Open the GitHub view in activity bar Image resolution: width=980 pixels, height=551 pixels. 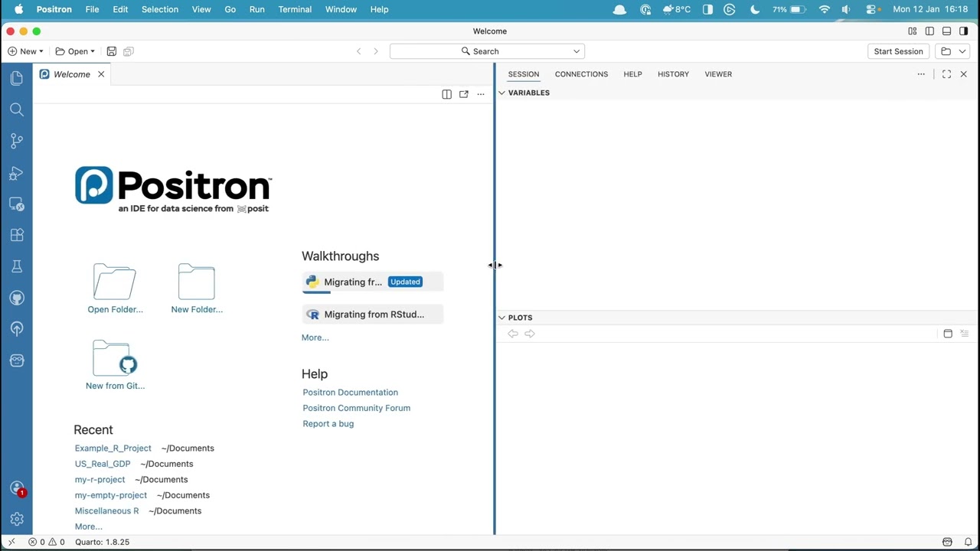point(17,298)
